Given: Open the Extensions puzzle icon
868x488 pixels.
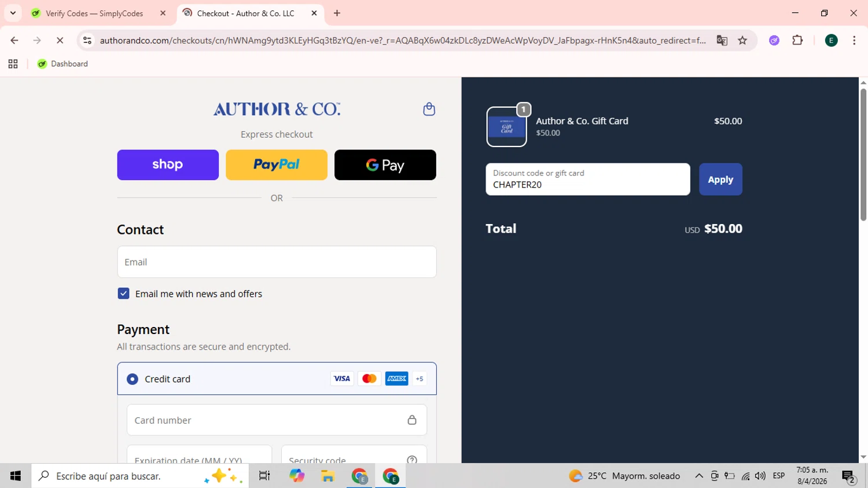Looking at the screenshot, I should coord(797,41).
